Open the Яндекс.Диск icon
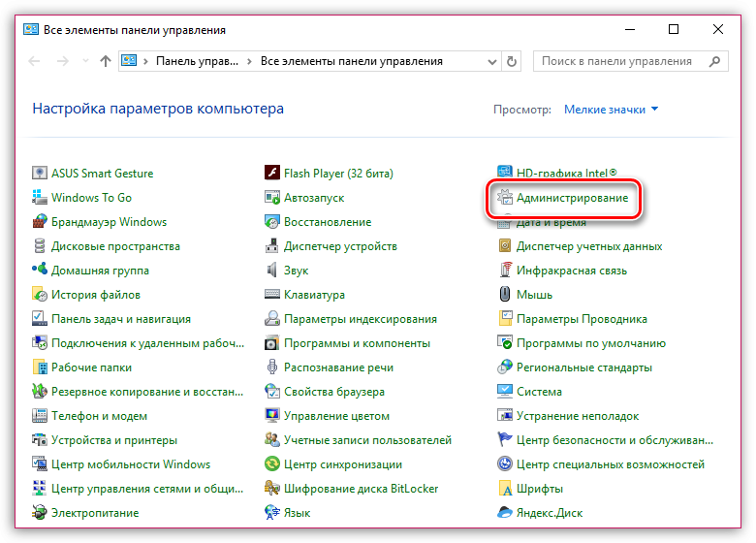 point(505,513)
